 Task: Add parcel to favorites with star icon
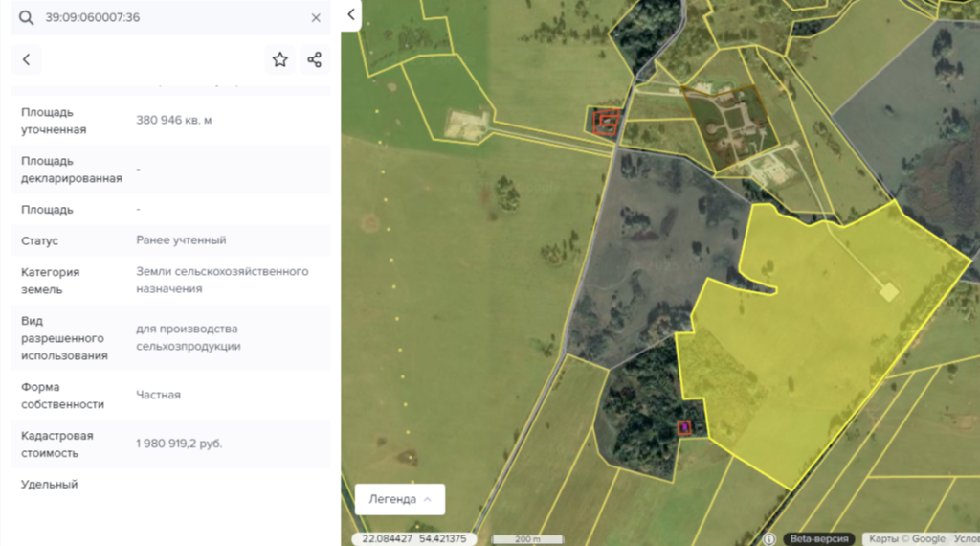pos(280,59)
